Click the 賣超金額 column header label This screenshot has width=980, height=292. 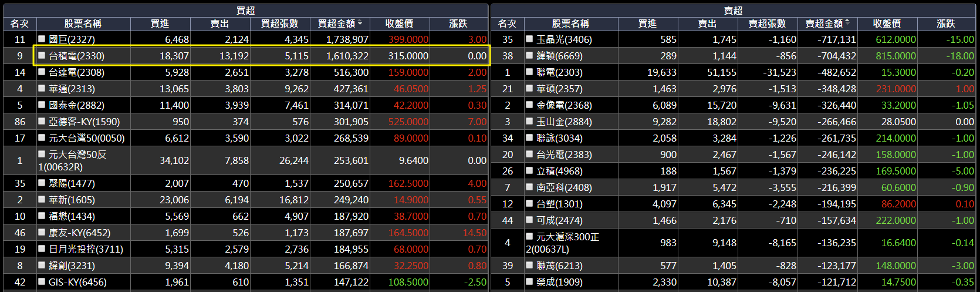point(824,24)
